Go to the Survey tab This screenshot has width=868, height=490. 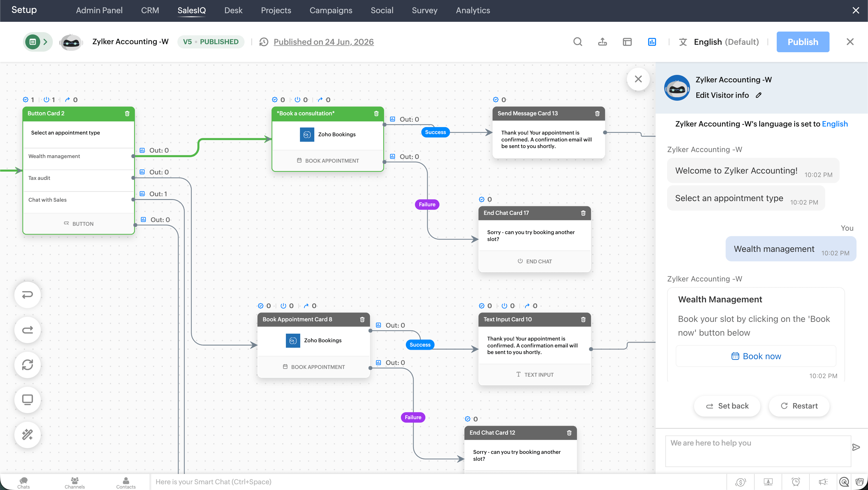click(425, 10)
